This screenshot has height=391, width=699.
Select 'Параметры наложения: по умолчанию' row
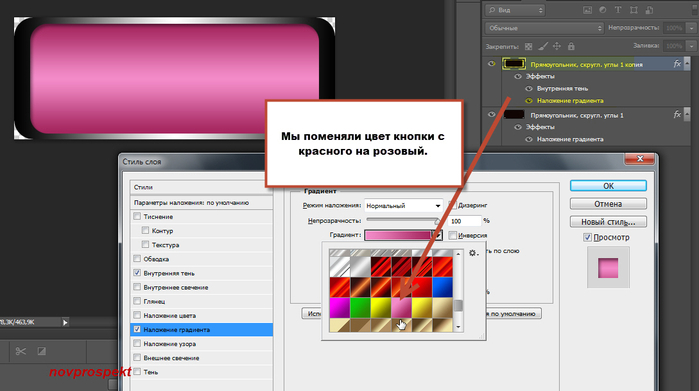click(201, 202)
